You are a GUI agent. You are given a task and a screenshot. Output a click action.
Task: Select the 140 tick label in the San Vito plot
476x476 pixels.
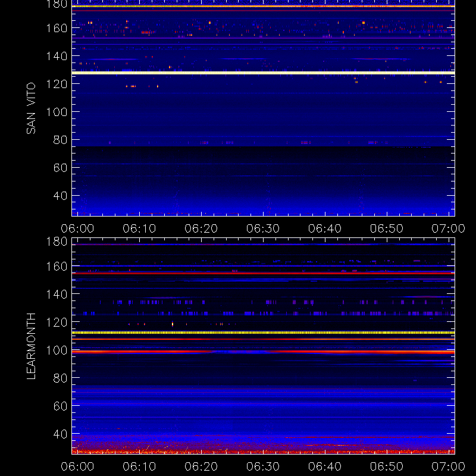point(57,56)
